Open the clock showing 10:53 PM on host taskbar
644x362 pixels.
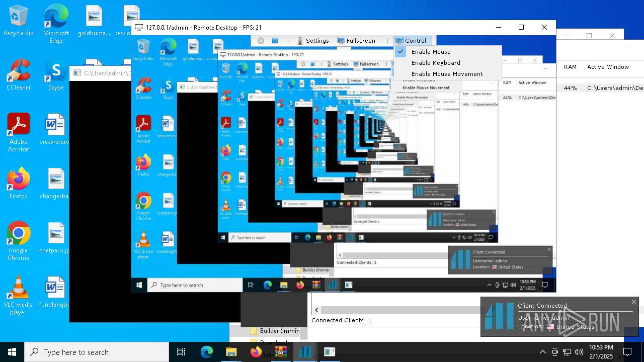coord(601,352)
